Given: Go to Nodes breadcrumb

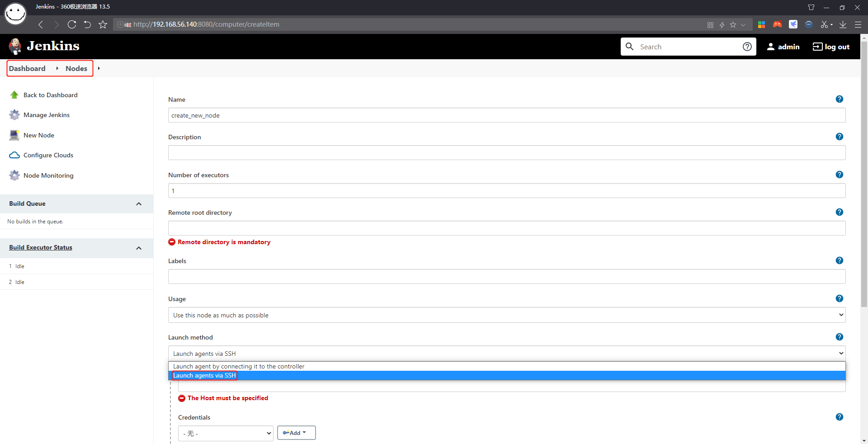Looking at the screenshot, I should pos(76,68).
